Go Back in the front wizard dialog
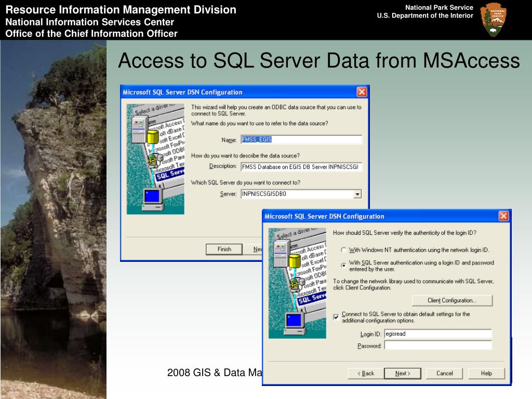This screenshot has height=399, width=532. click(x=366, y=373)
